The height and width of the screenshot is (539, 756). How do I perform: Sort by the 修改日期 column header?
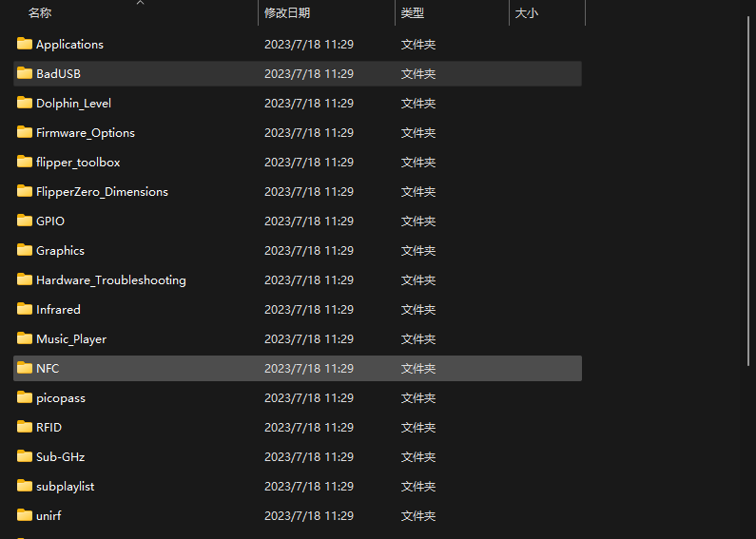(287, 13)
